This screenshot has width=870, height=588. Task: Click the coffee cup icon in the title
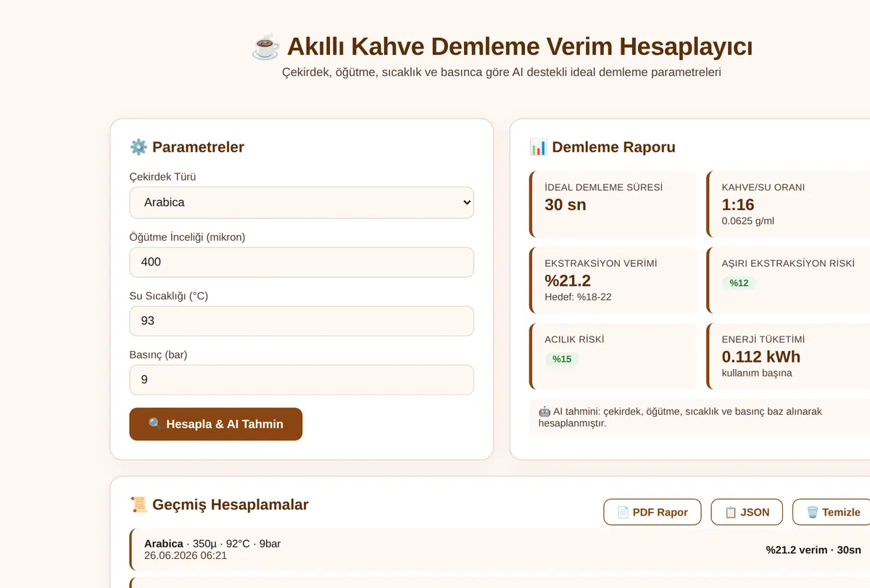pyautogui.click(x=265, y=46)
